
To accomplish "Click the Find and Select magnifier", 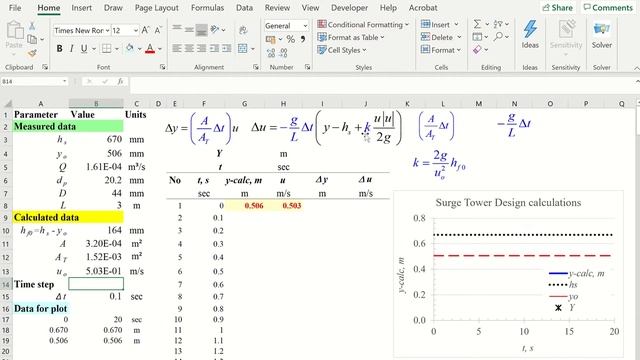I will click(498, 37).
